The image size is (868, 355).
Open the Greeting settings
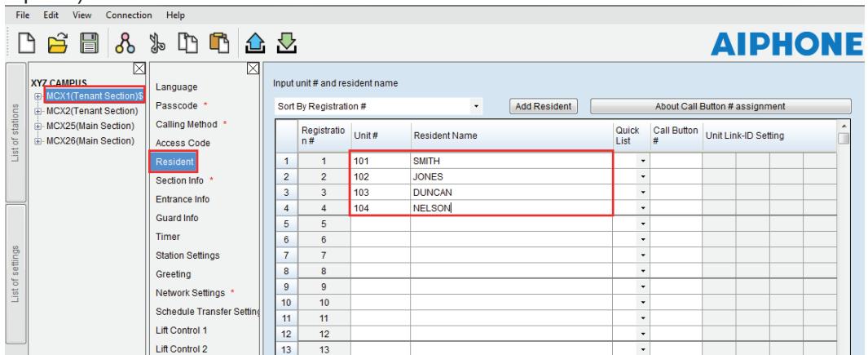click(x=174, y=274)
